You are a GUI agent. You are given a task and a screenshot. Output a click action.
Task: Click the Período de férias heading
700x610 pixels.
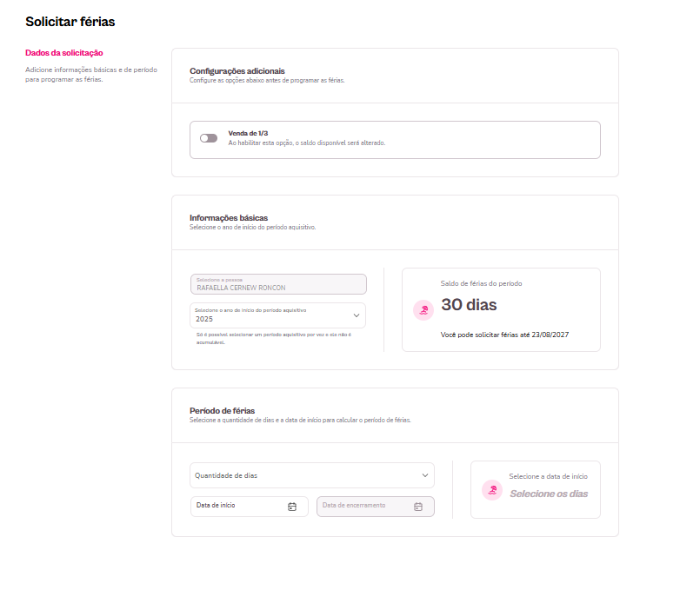222,410
